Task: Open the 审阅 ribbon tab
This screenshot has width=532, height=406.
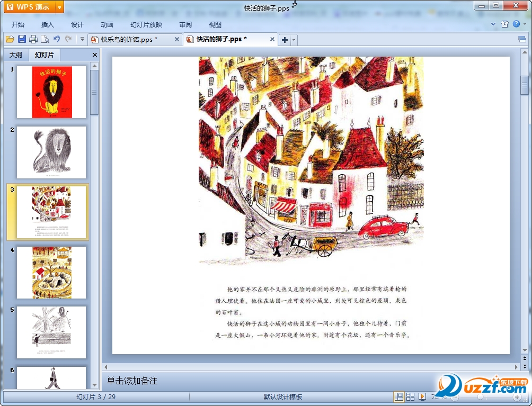Action: [185, 25]
